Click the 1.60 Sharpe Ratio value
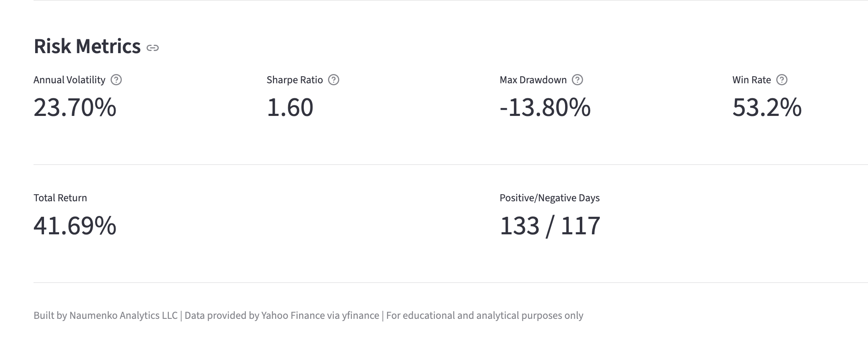868x354 pixels. point(290,108)
